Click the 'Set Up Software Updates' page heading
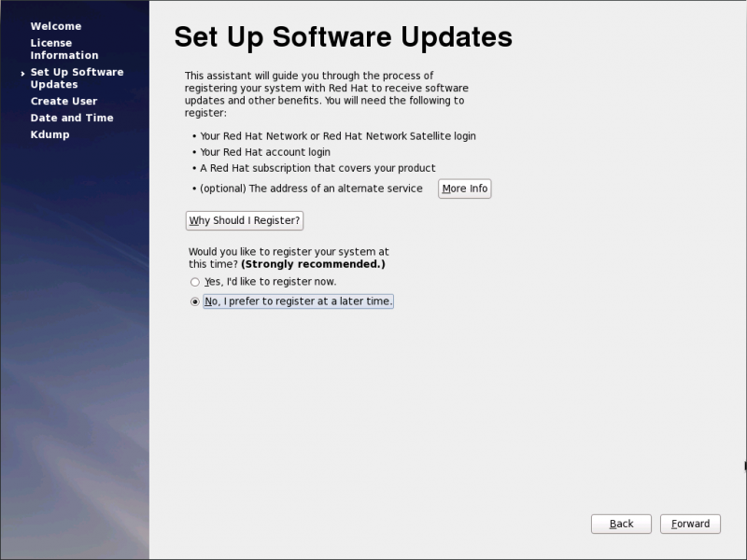Viewport: 747px width, 560px height. (x=343, y=36)
